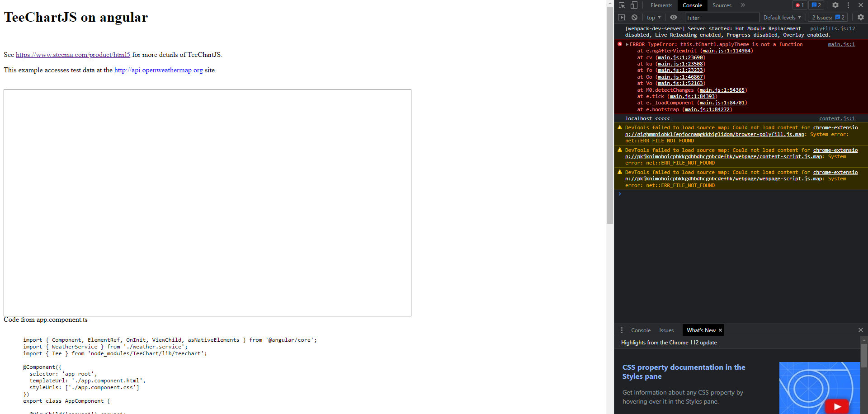The height and width of the screenshot is (414, 868).
Task: Clear the console with the block icon
Action: [634, 18]
